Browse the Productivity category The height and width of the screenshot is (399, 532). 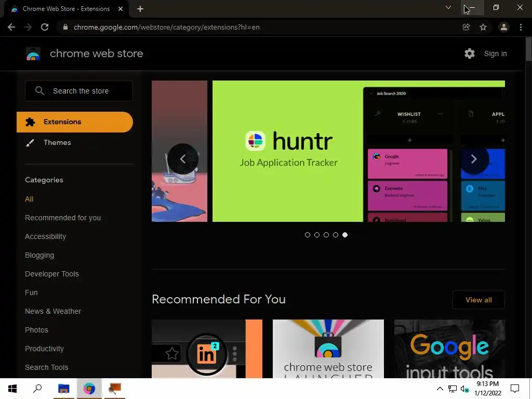click(x=45, y=349)
